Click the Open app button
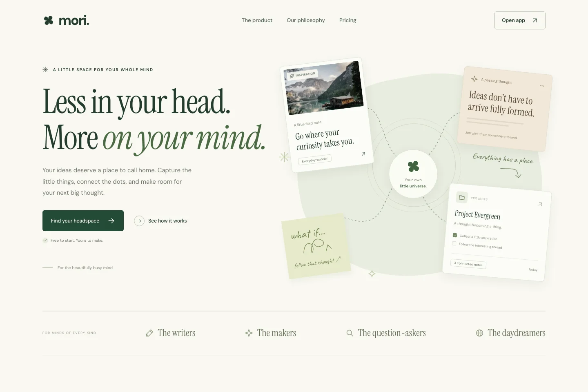Viewport: 588px width, 392px height. (x=520, y=20)
